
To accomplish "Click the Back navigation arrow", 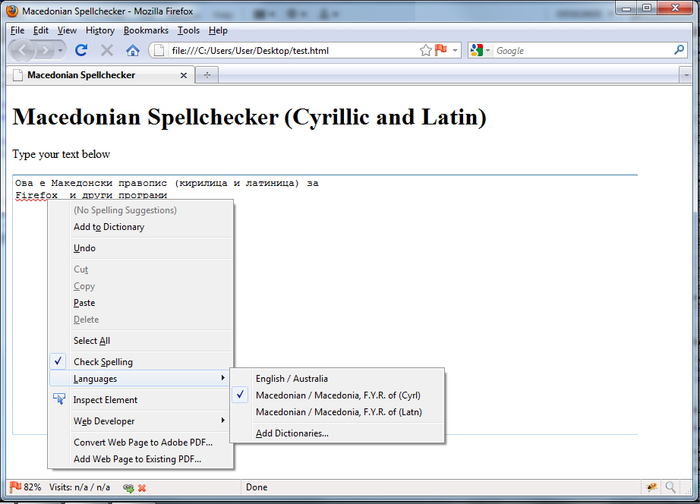I will tap(23, 50).
